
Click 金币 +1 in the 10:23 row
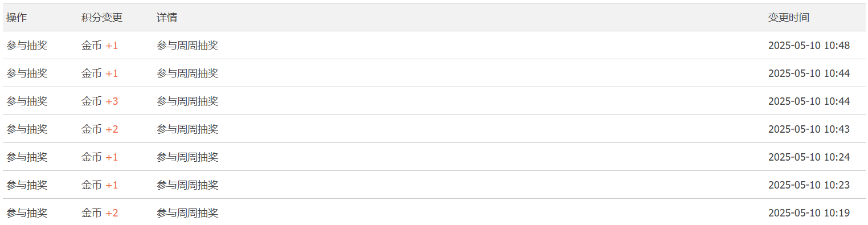click(100, 185)
